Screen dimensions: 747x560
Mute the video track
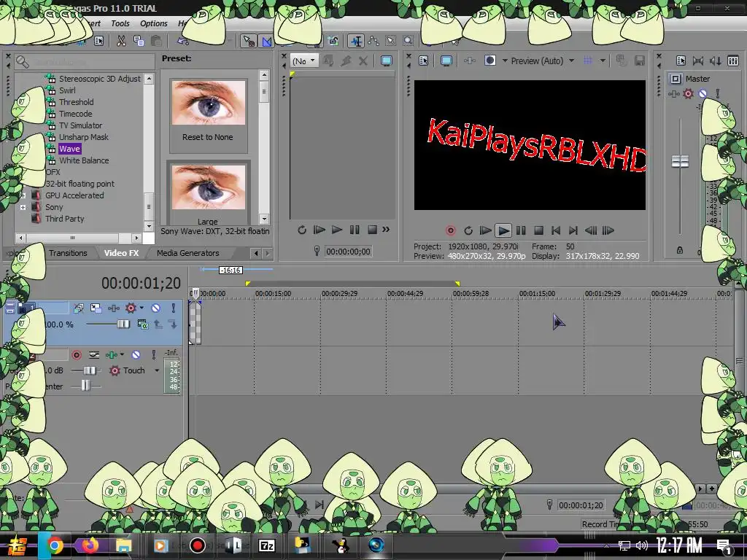[156, 308]
